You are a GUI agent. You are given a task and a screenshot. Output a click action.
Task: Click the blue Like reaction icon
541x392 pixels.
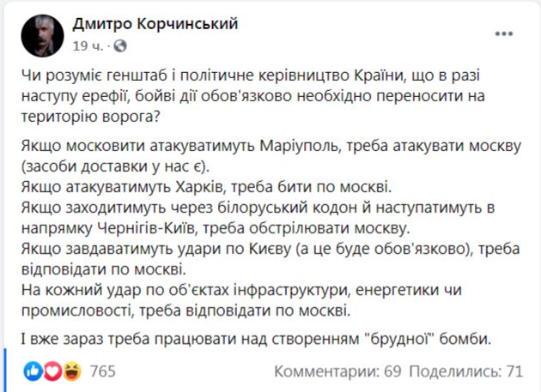coord(33,371)
